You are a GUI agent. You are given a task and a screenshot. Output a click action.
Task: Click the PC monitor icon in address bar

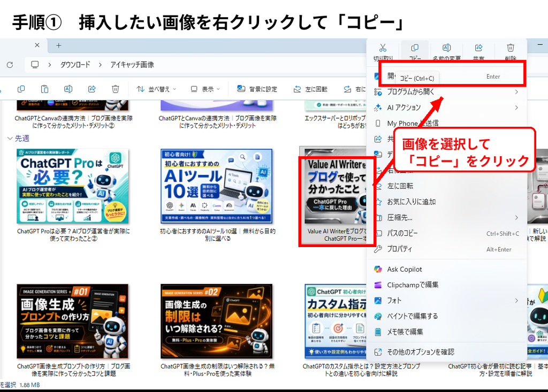point(35,65)
